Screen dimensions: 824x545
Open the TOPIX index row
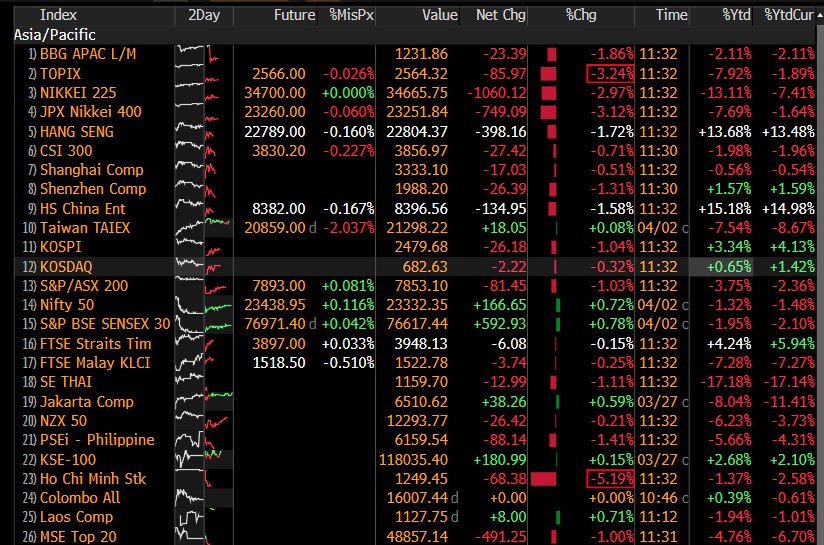click(60, 74)
